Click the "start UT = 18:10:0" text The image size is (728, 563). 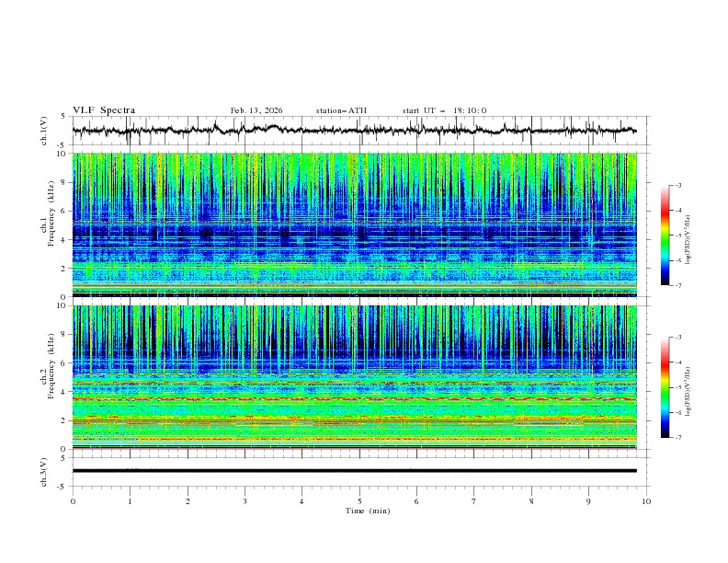(444, 110)
